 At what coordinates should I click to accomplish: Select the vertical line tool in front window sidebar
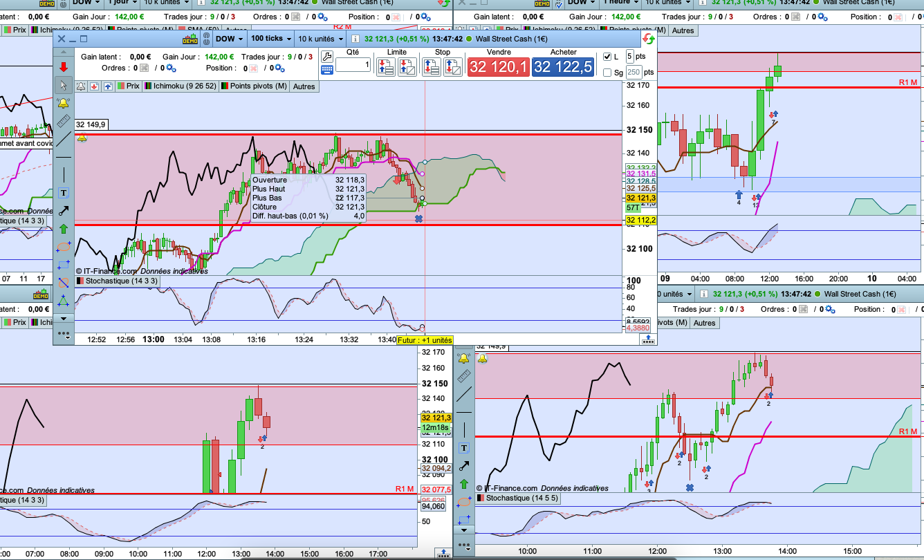pyautogui.click(x=63, y=175)
